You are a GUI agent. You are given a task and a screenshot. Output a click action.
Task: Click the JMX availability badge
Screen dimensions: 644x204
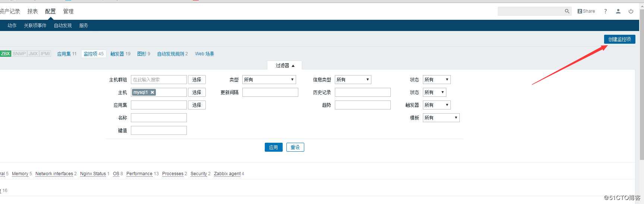(33, 54)
